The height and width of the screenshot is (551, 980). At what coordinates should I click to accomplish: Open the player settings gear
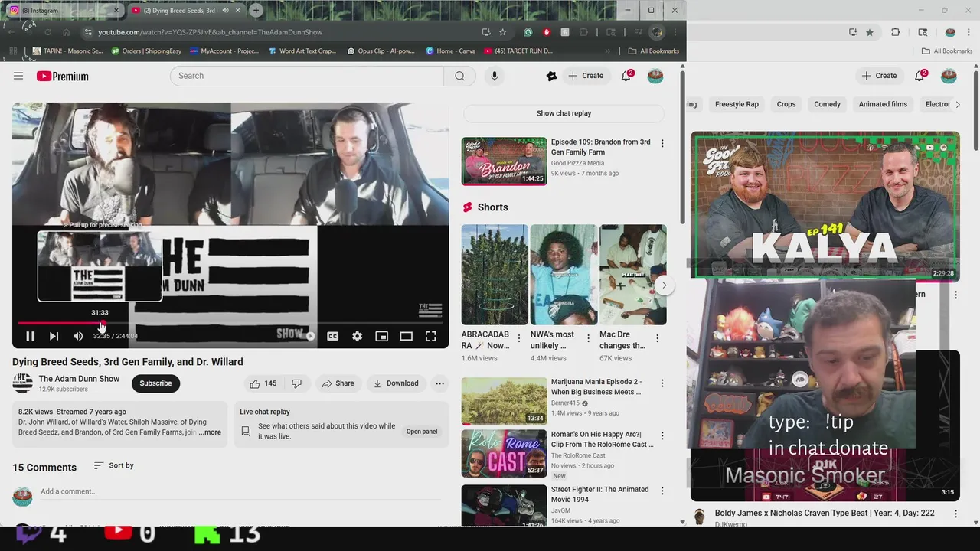pos(357,336)
